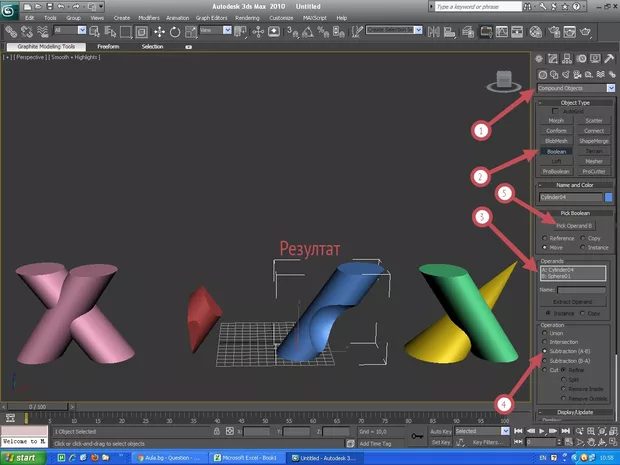
Task: Switch to the Utilities hammer panel
Action: point(609,60)
